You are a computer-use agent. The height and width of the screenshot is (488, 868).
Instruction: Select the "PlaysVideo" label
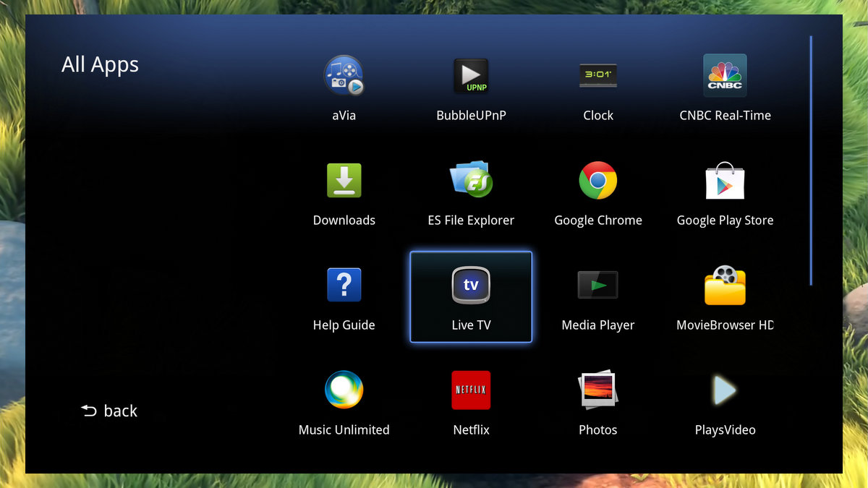click(725, 429)
